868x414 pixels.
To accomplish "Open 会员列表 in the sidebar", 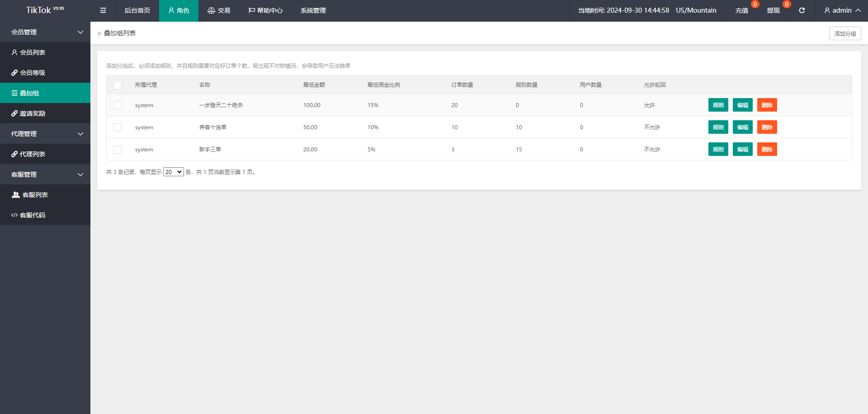I will point(32,52).
